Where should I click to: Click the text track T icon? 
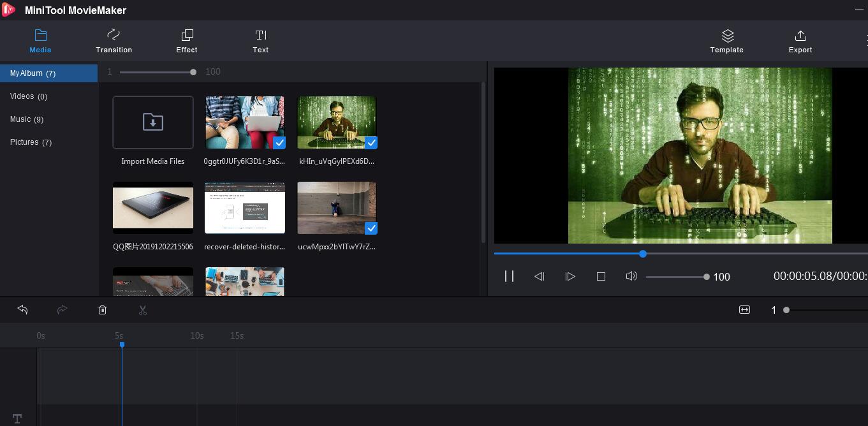pyautogui.click(x=17, y=418)
